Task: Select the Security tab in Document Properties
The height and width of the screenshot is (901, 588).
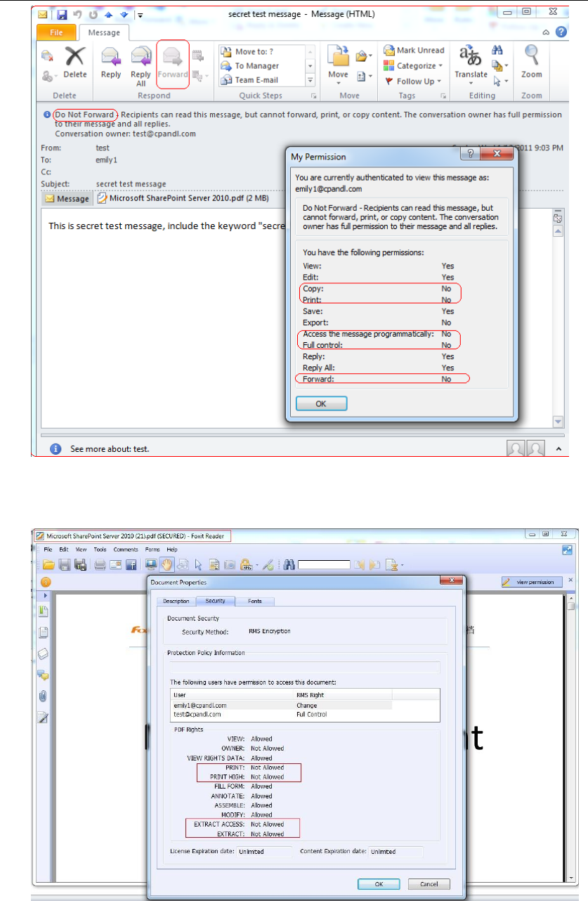Action: (x=215, y=601)
